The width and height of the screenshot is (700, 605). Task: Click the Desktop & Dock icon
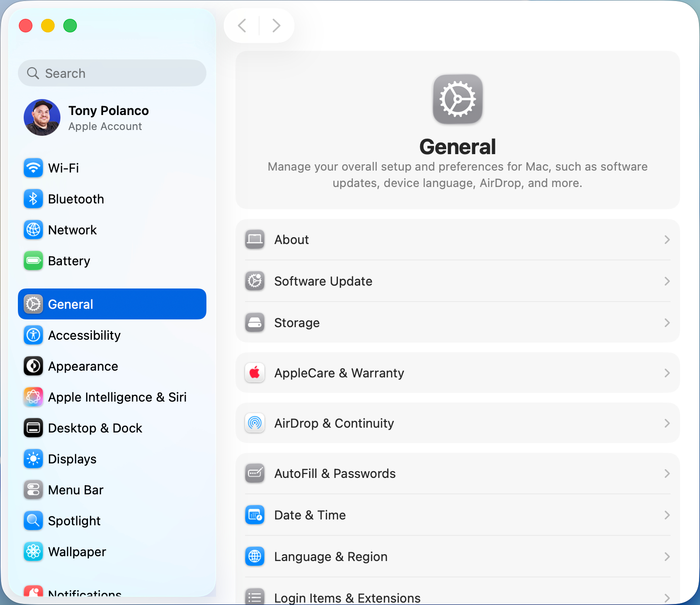(33, 428)
